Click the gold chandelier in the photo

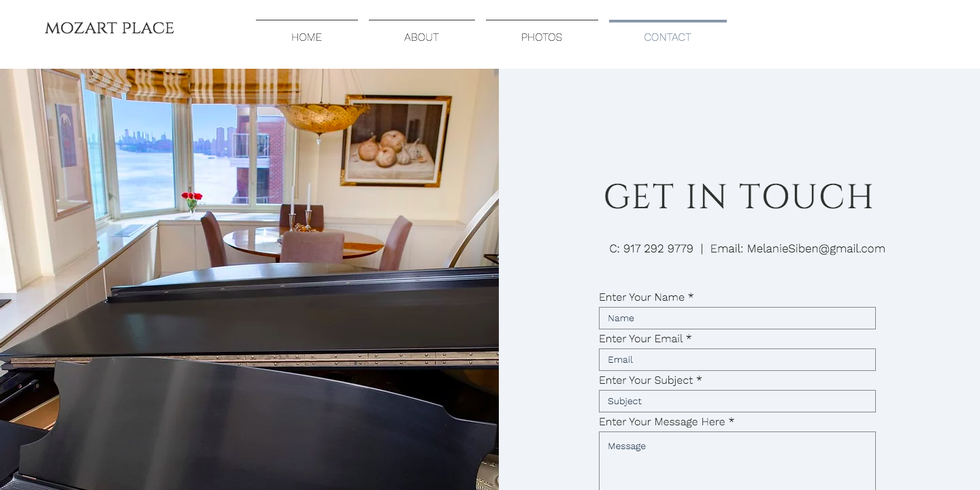click(x=322, y=118)
